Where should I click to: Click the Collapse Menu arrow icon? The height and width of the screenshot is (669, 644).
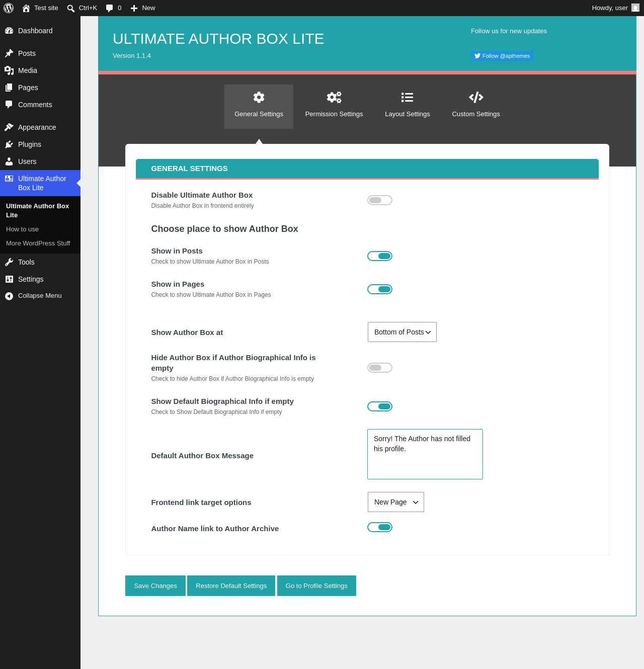pyautogui.click(x=9, y=296)
